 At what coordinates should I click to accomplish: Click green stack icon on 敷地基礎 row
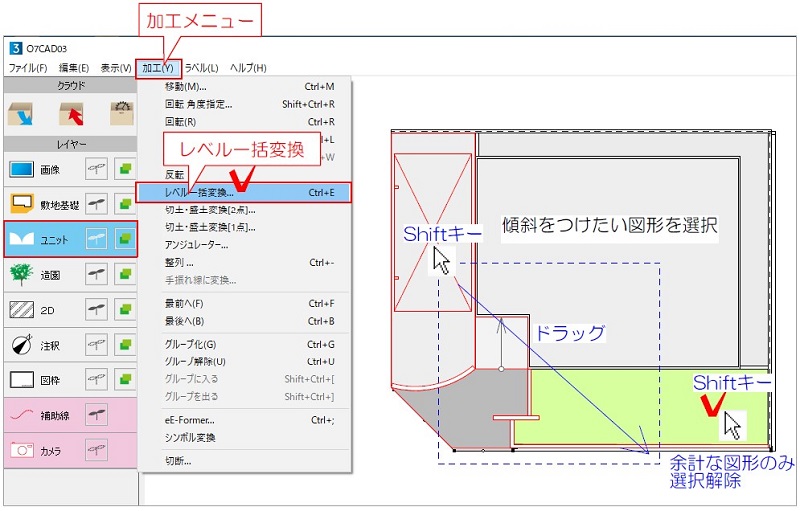click(x=124, y=204)
